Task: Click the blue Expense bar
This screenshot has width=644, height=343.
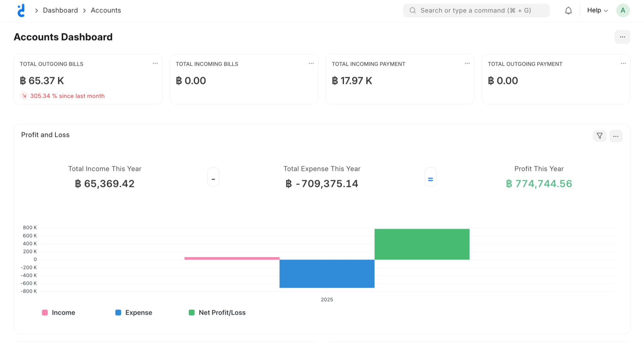Action: point(327,274)
